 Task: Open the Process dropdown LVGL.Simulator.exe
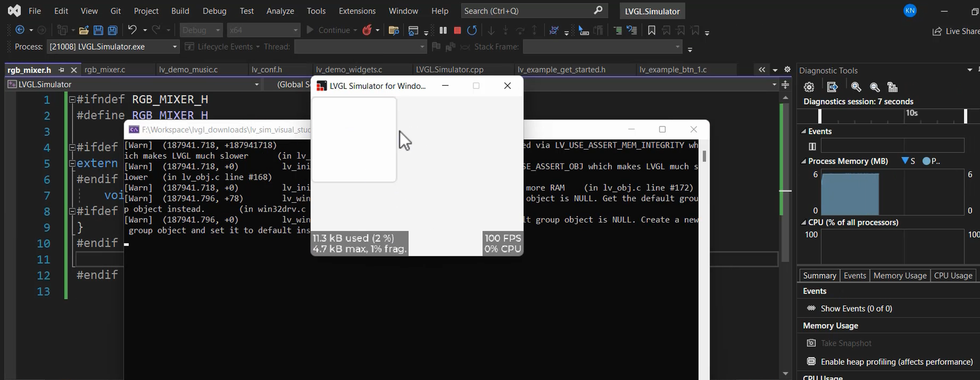click(x=113, y=47)
